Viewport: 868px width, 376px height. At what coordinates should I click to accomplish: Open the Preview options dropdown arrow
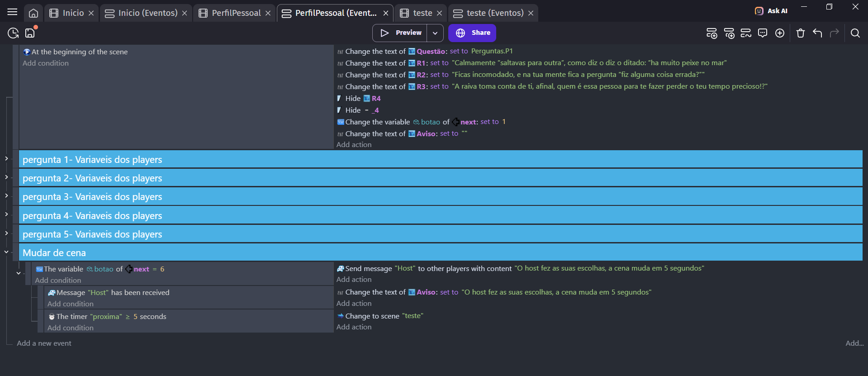tap(435, 33)
